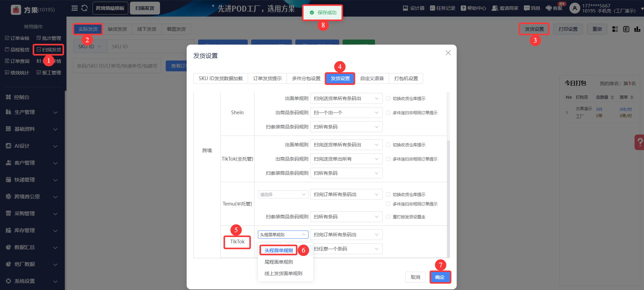Switch to 自定义语音 tab
This screenshot has width=644, height=290.
pyautogui.click(x=372, y=78)
